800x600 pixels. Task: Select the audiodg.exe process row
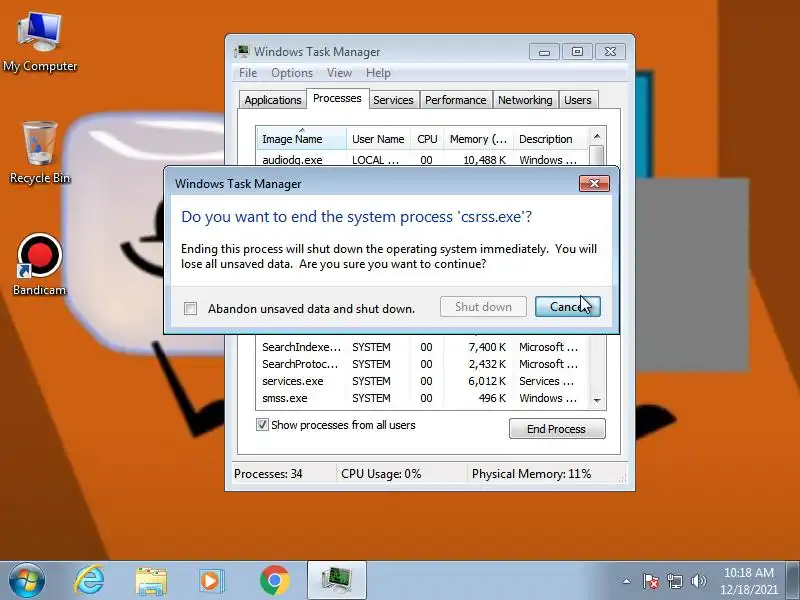pyautogui.click(x=422, y=160)
